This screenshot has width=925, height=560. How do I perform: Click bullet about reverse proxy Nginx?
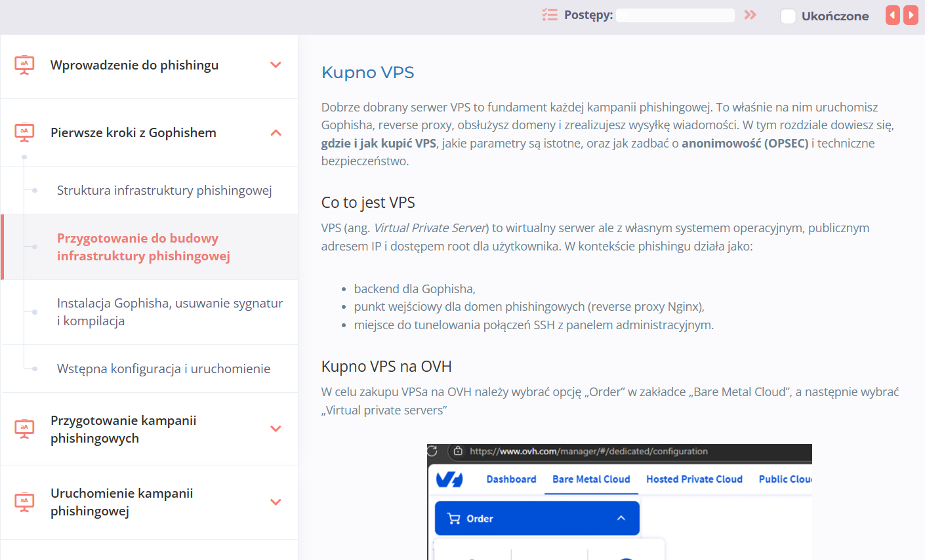tap(529, 306)
